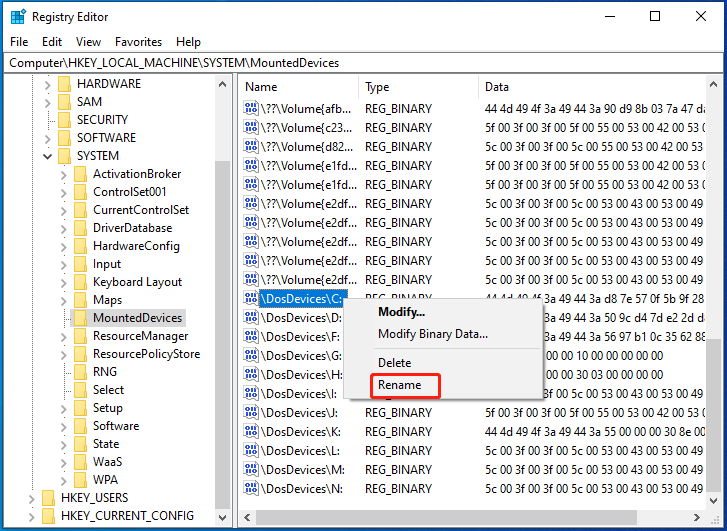Click the binary icon of \??\Volume{afb... entry
The height and width of the screenshot is (531, 727).
coord(251,109)
